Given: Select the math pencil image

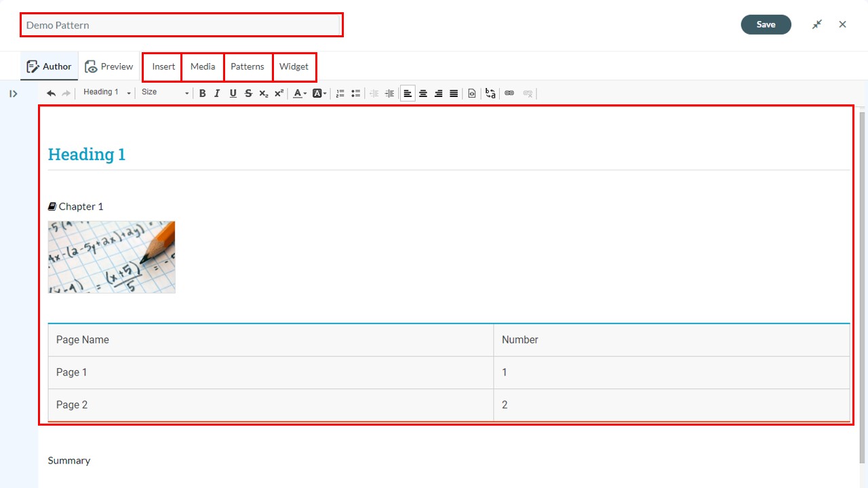Looking at the screenshot, I should [x=111, y=257].
